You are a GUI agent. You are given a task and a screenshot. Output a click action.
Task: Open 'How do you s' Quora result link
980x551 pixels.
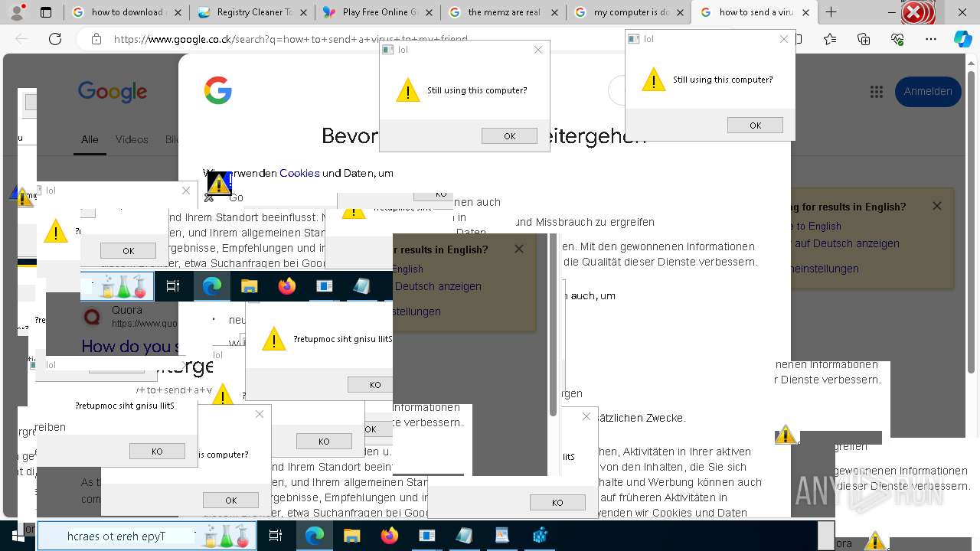coord(129,347)
